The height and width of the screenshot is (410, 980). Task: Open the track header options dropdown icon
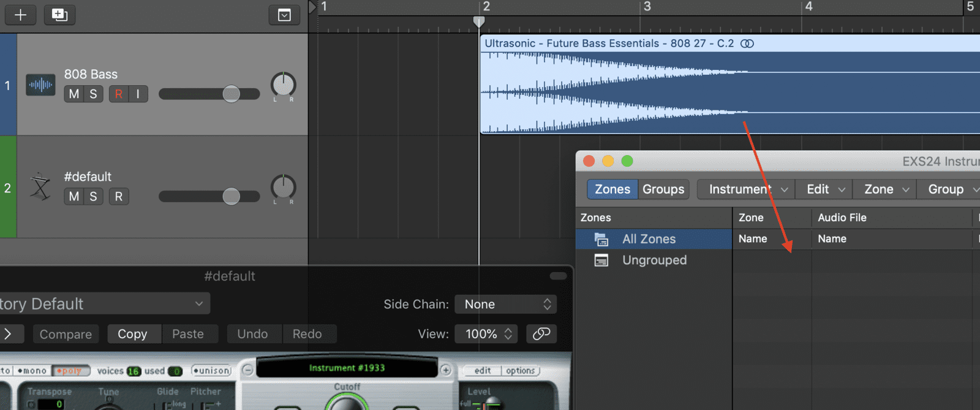(284, 15)
